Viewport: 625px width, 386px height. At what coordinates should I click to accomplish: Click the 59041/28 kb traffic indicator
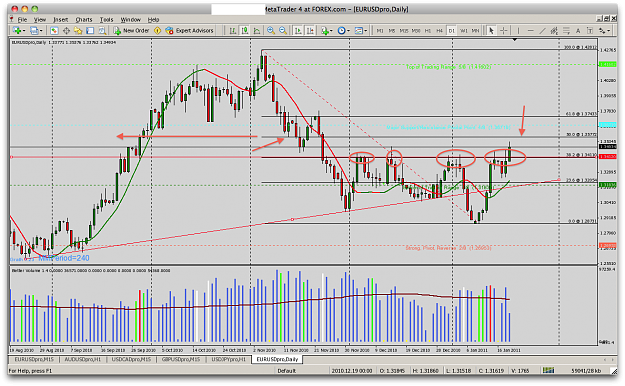click(x=586, y=370)
